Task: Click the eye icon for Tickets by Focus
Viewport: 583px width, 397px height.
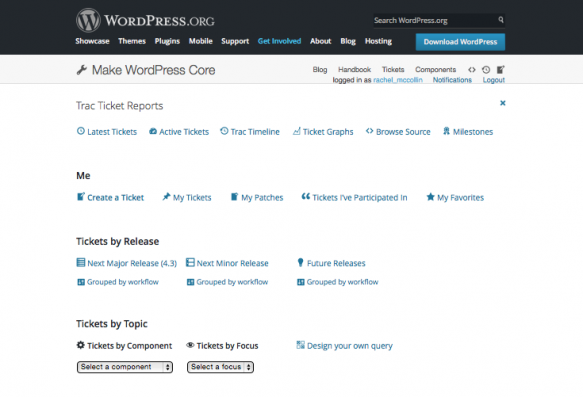Action: click(190, 345)
